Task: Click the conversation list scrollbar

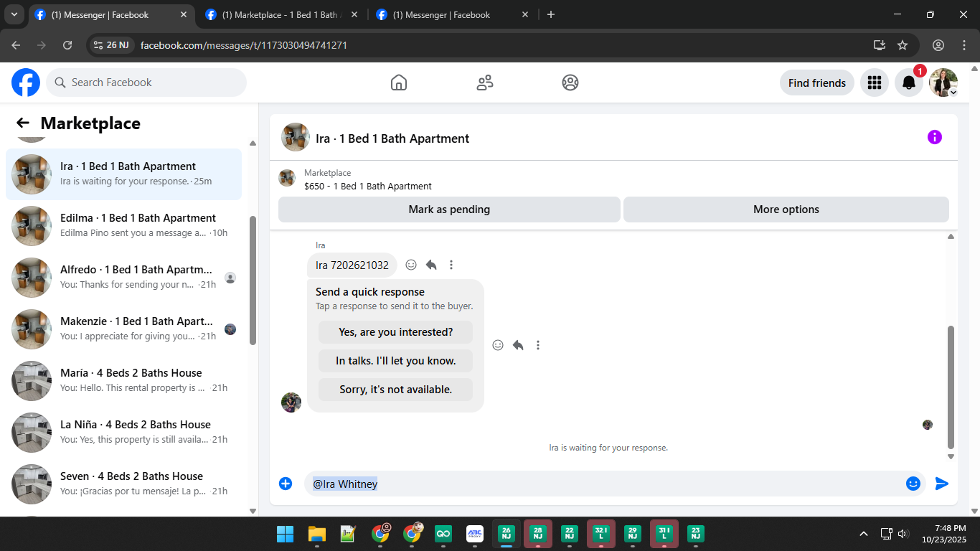Action: 253,280
